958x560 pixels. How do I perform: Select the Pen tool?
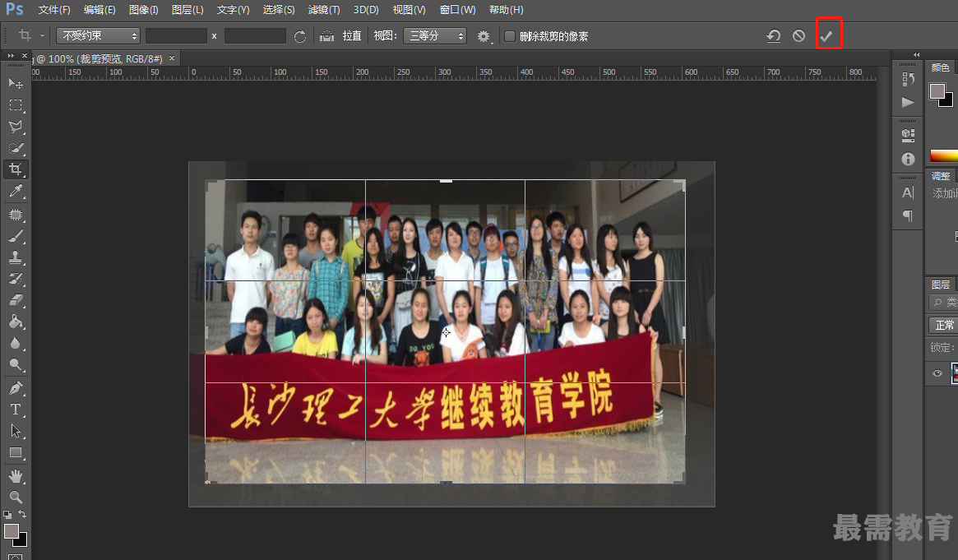pos(16,388)
